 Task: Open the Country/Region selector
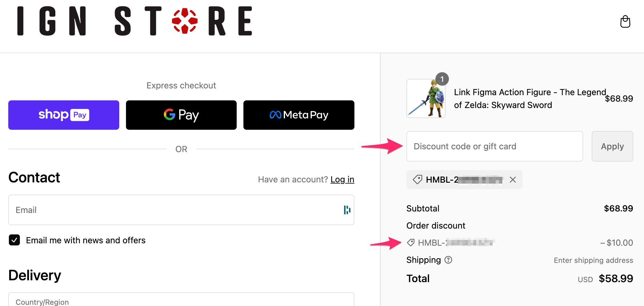coord(181,301)
